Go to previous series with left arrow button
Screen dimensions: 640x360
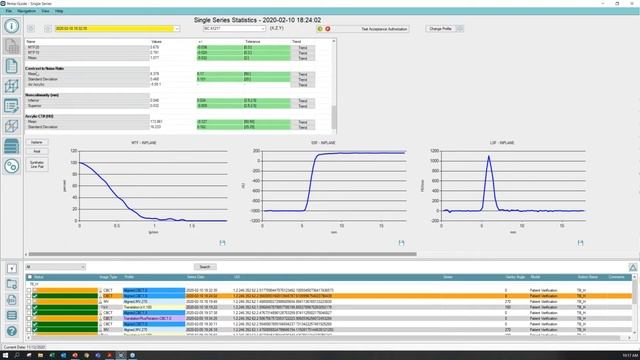click(31, 29)
